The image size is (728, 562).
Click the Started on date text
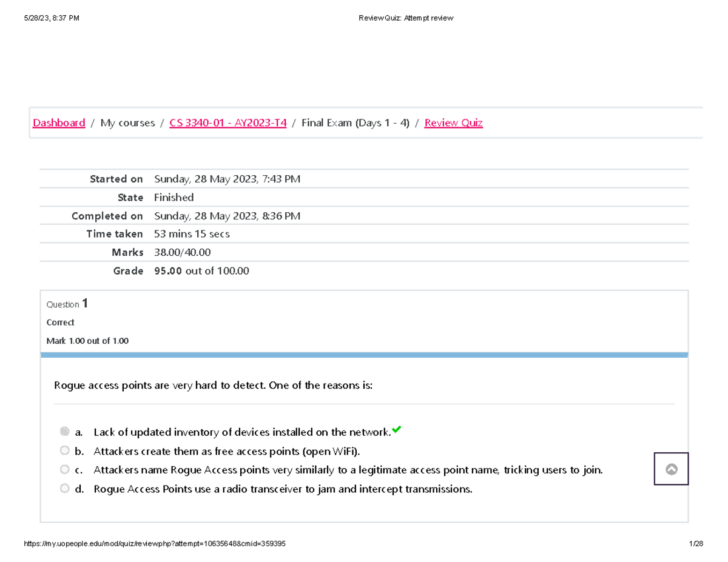(227, 178)
